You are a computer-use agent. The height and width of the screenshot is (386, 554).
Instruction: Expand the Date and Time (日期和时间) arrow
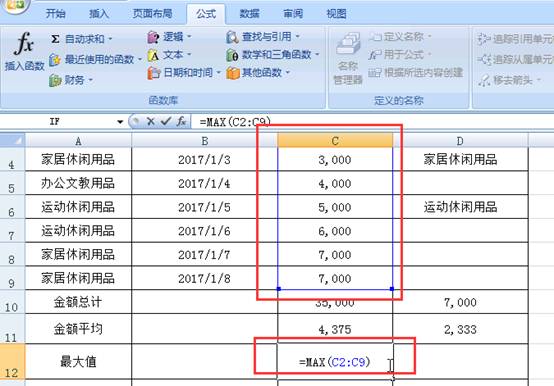click(x=219, y=73)
